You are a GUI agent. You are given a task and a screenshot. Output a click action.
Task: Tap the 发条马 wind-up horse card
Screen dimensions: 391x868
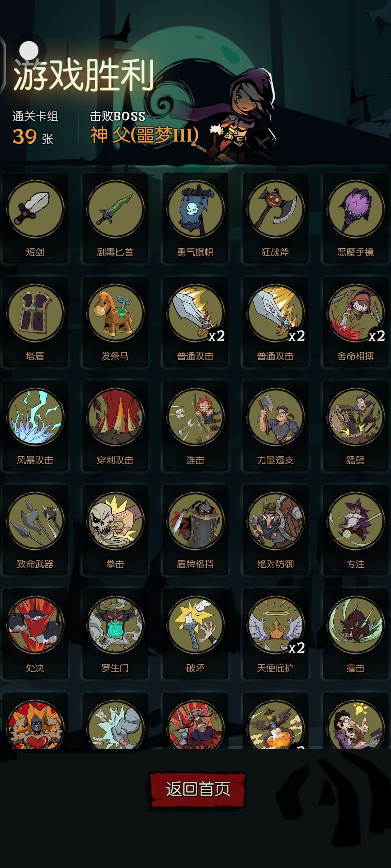(x=115, y=322)
